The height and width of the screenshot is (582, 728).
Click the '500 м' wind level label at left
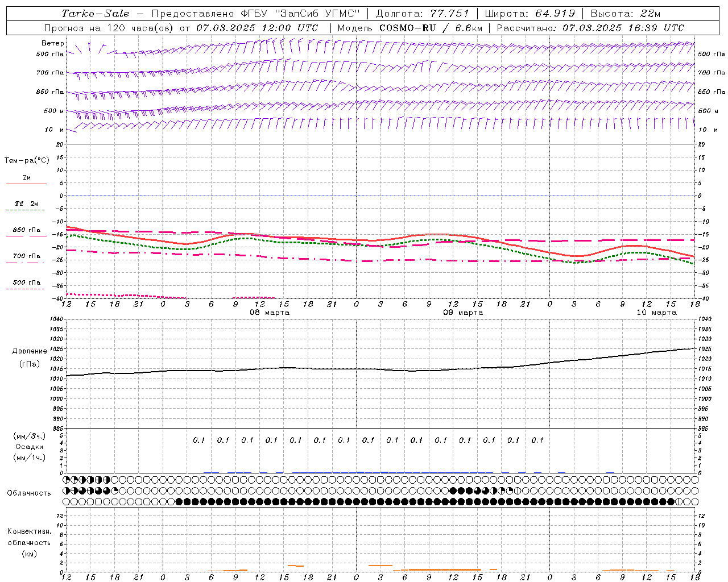click(x=54, y=111)
